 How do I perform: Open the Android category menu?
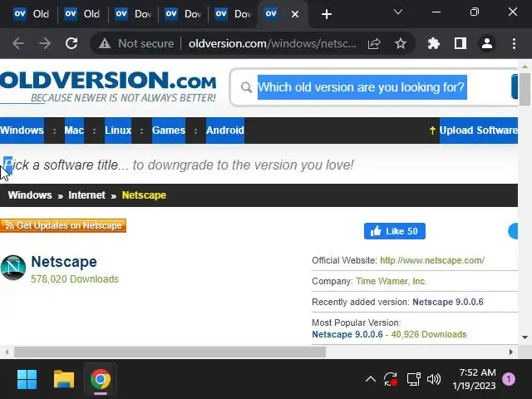coord(225,131)
